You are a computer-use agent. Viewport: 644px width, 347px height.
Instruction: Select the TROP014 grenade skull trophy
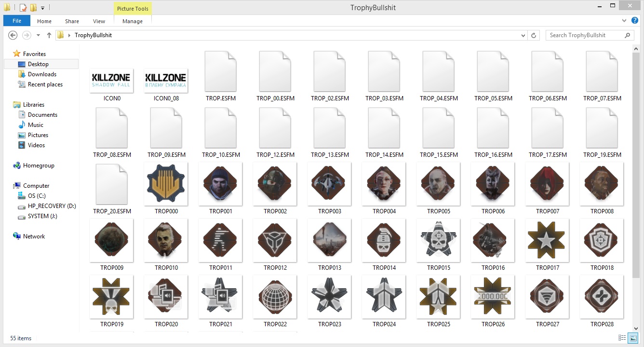384,240
